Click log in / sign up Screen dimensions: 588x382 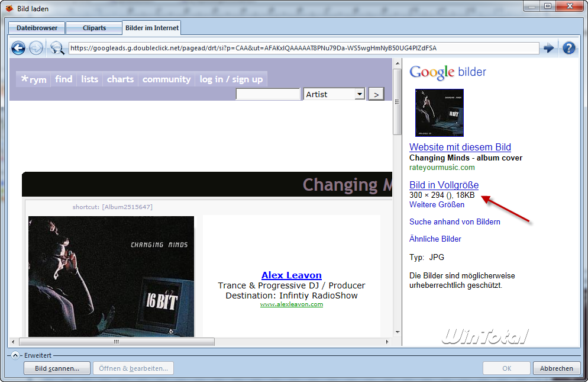pyautogui.click(x=231, y=79)
